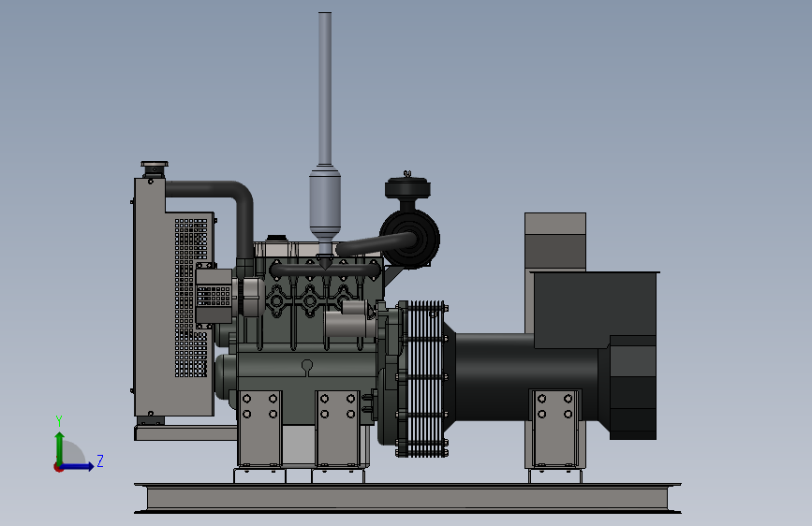Click the Y label on the triad
Viewport: 812px width, 526px height.
point(59,421)
